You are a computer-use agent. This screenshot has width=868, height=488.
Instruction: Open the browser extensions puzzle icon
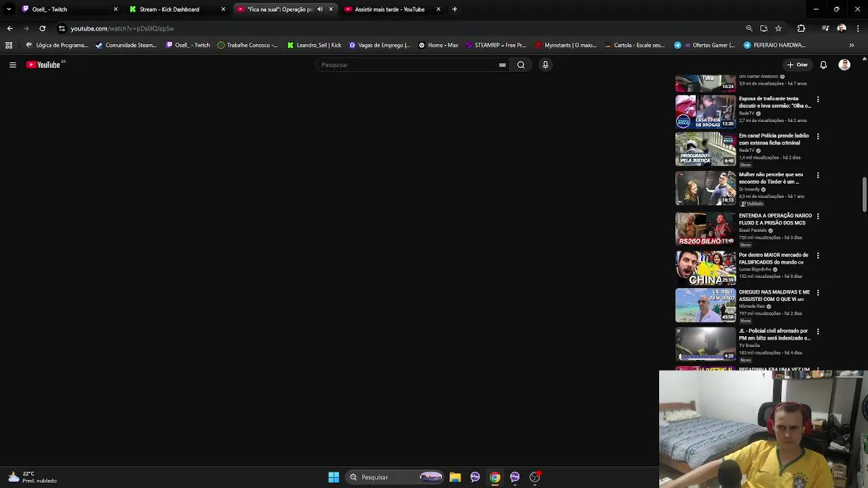[802, 28]
